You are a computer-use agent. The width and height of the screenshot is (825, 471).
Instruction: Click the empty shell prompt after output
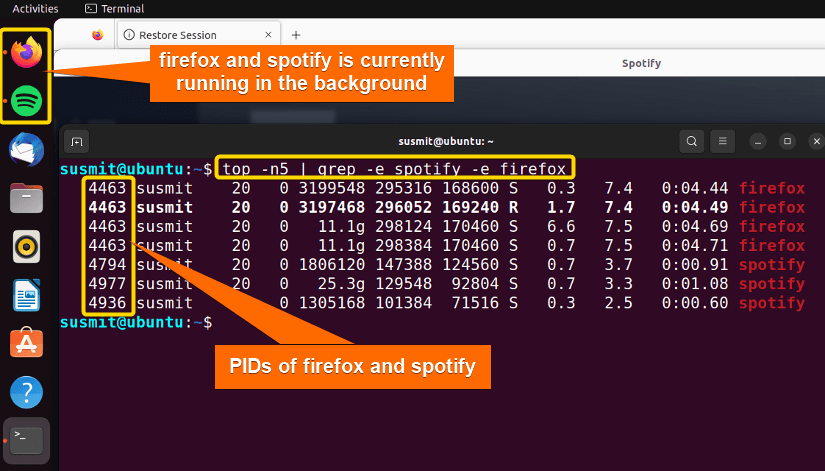pyautogui.click(x=136, y=322)
